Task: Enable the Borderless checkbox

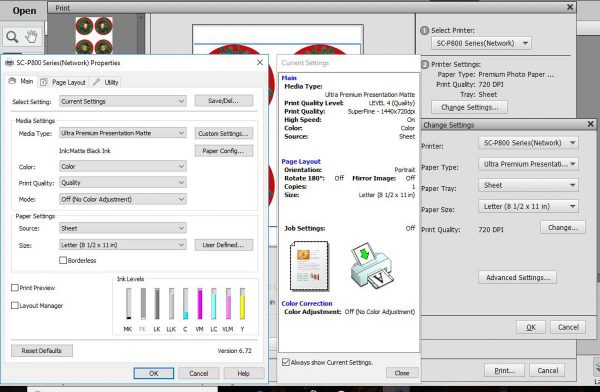Action: pos(63,260)
